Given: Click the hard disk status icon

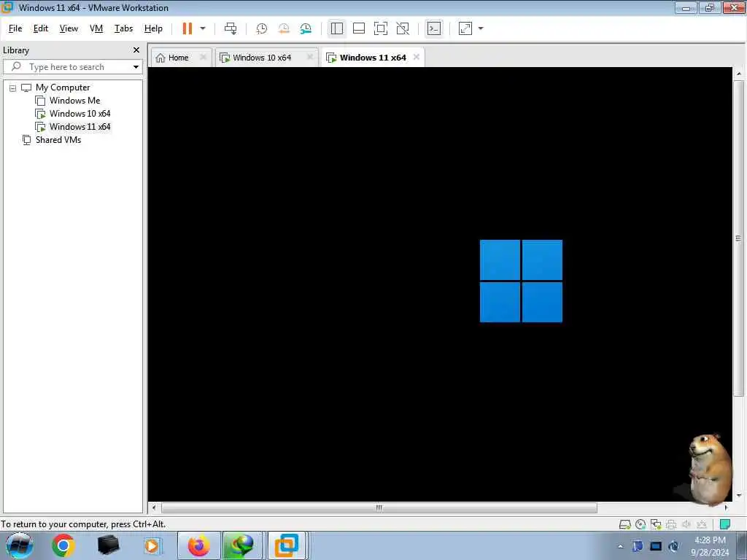Looking at the screenshot, I should [x=624, y=524].
